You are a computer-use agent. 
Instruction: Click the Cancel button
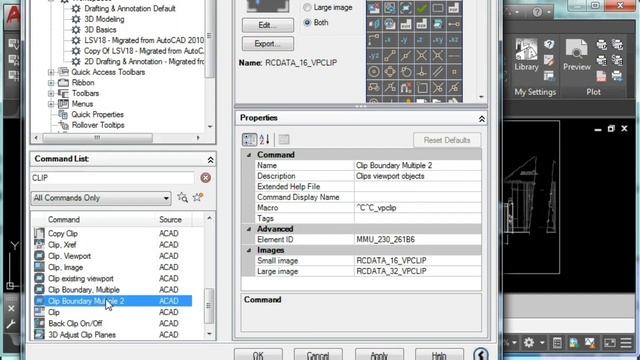point(318,355)
